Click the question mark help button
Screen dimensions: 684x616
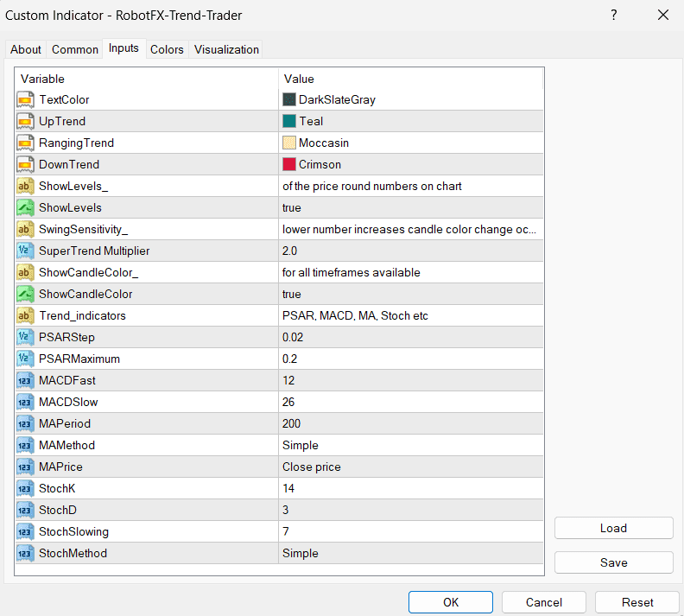(614, 15)
